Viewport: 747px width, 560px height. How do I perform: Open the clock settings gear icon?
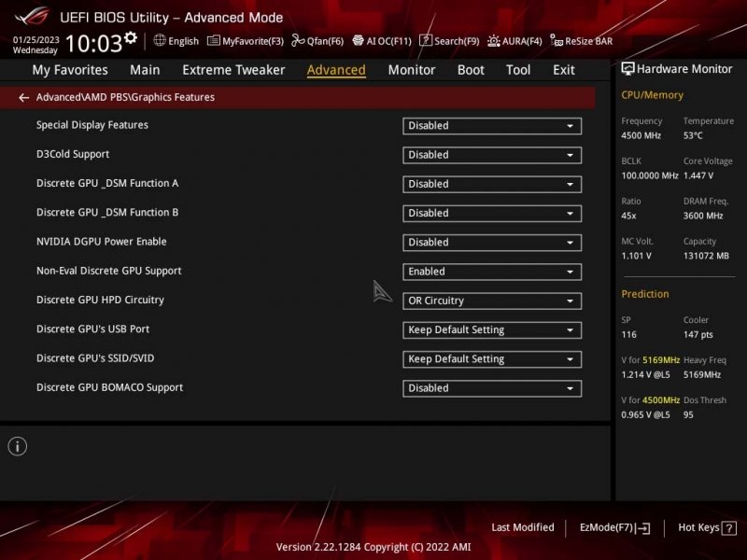pos(131,37)
